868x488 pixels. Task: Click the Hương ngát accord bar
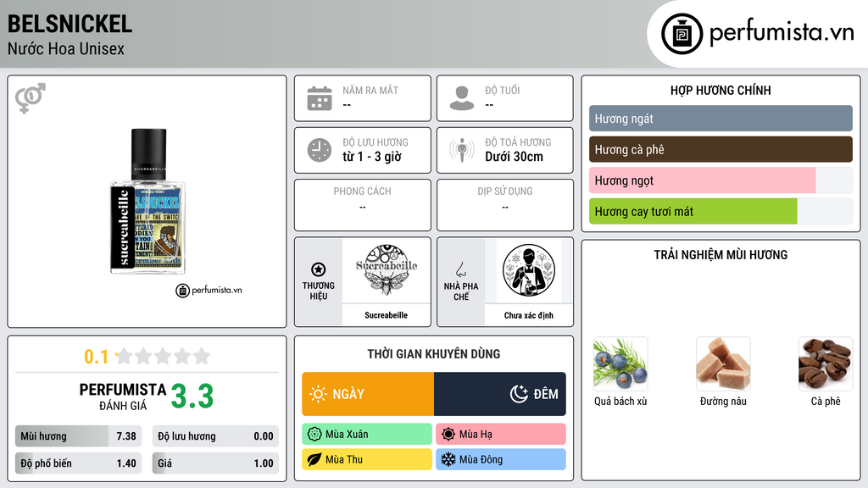(x=721, y=119)
